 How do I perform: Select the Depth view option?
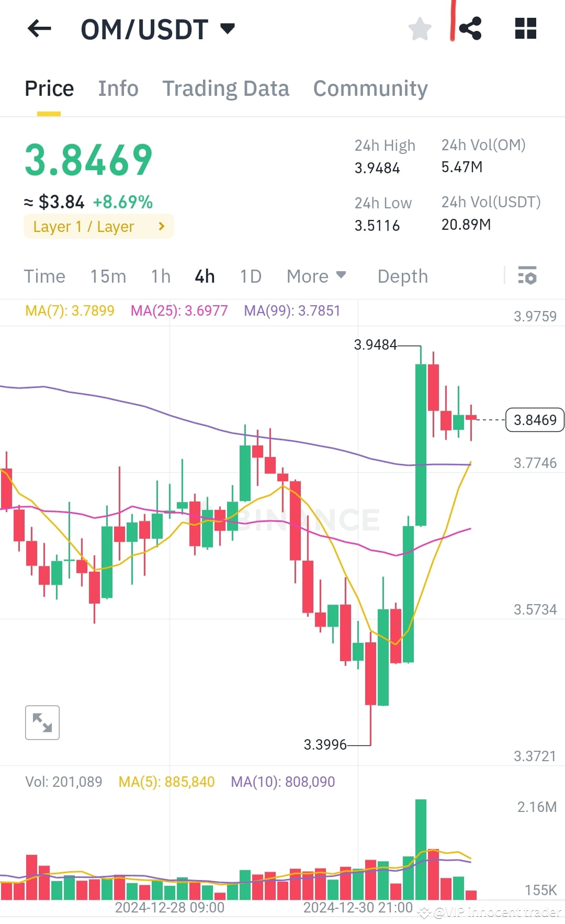pos(402,276)
